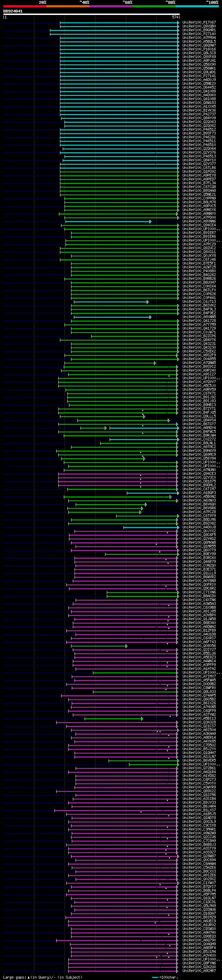Select the UniRef100_A6Q790 label
This screenshot has height=980, width=222.
[x=199, y=940]
